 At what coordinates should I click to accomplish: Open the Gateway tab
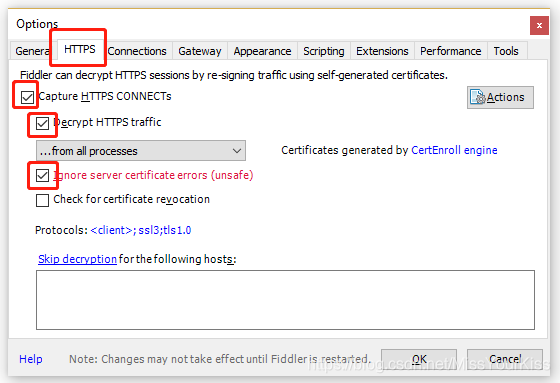pyautogui.click(x=200, y=51)
